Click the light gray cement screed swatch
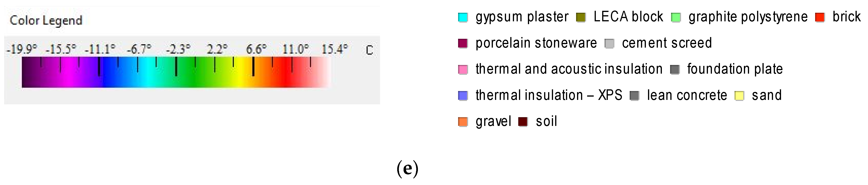 pyautogui.click(x=609, y=43)
